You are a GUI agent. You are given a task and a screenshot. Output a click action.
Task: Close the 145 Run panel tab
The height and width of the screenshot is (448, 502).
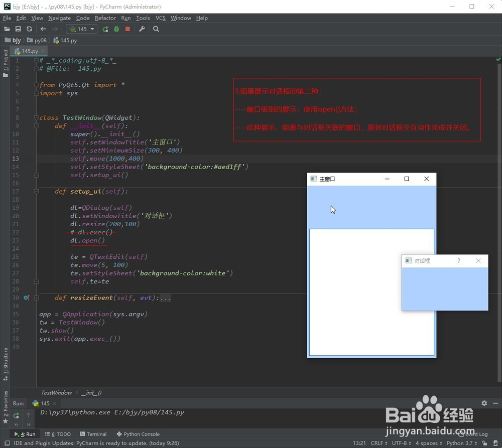[54, 403]
